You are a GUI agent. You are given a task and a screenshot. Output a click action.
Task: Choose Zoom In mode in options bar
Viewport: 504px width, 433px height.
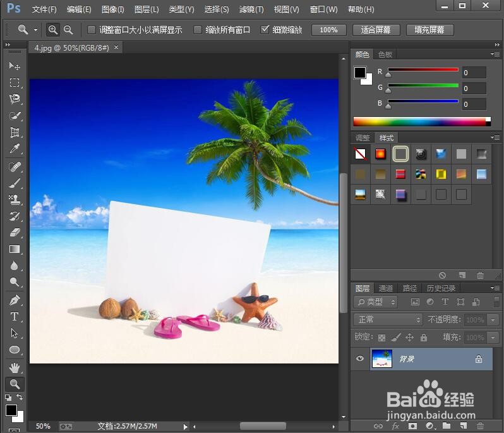click(x=52, y=30)
